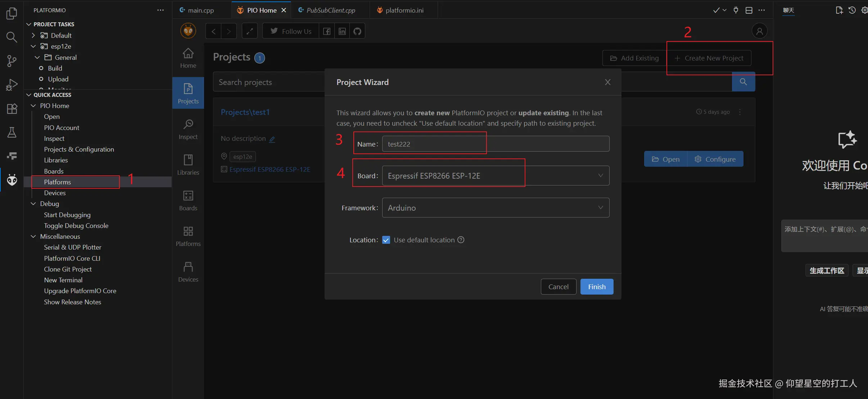868x399 pixels.
Task: Open the PlatformIO alien icon in activity bar
Action: coord(12,180)
